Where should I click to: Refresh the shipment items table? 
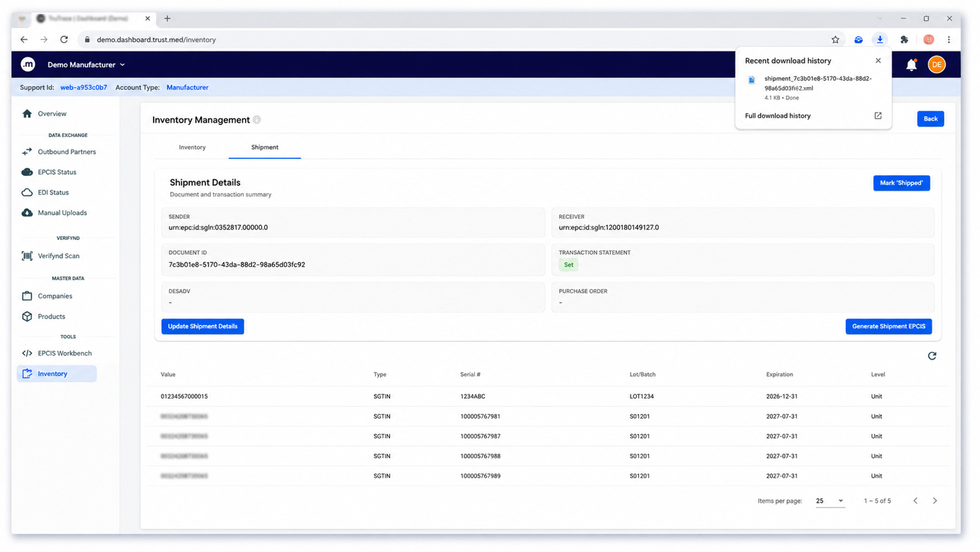point(932,356)
